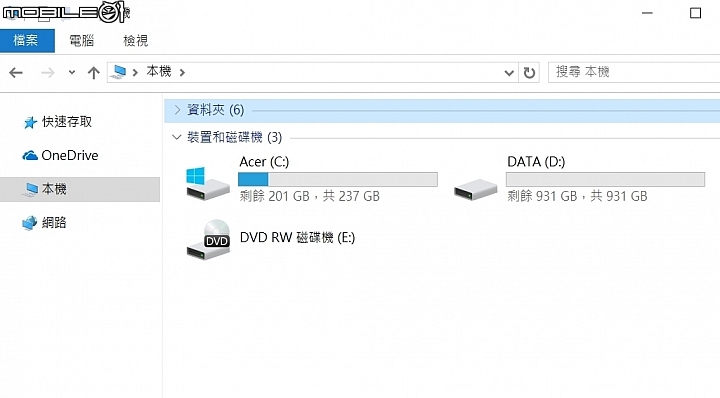Image resolution: width=720 pixels, height=398 pixels.
Task: Select the DVD RW drive (E:) icon
Action: click(208, 239)
